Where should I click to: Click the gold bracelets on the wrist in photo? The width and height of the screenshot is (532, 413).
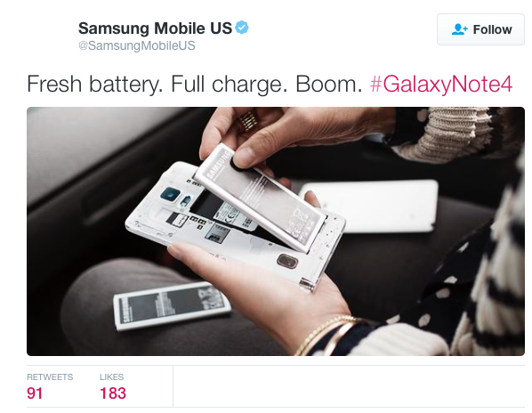[x=326, y=335]
